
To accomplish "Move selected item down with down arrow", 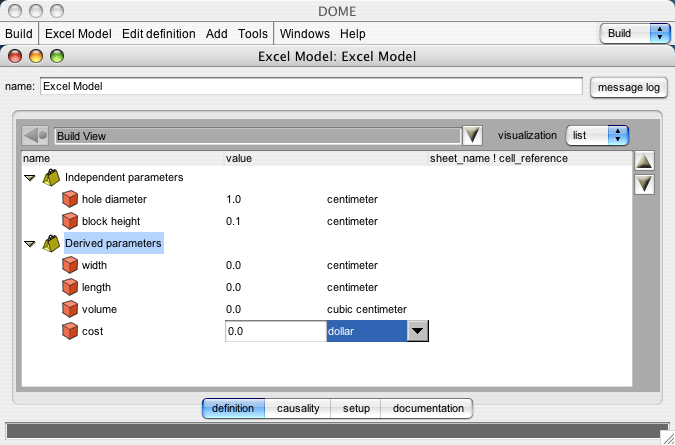I will (644, 185).
